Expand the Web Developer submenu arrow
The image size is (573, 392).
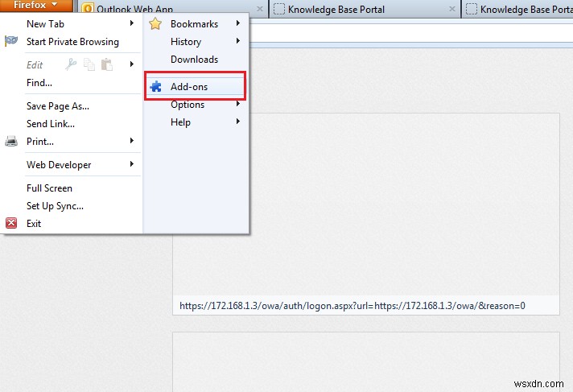(132, 164)
